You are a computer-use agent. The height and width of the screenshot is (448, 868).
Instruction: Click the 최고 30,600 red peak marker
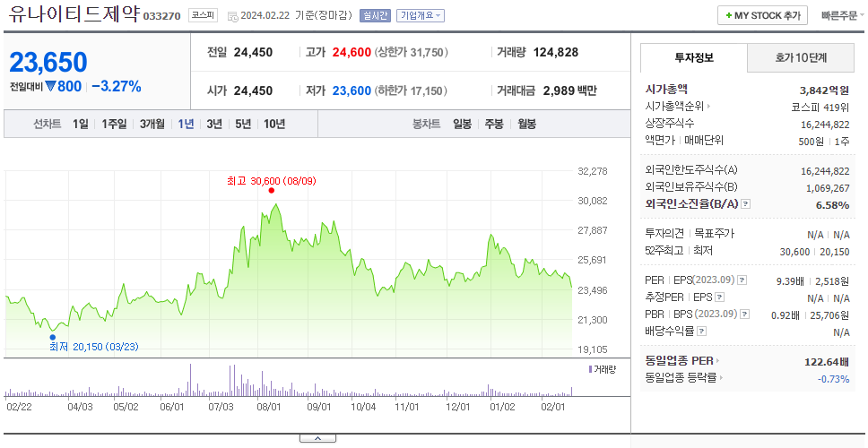click(x=271, y=190)
